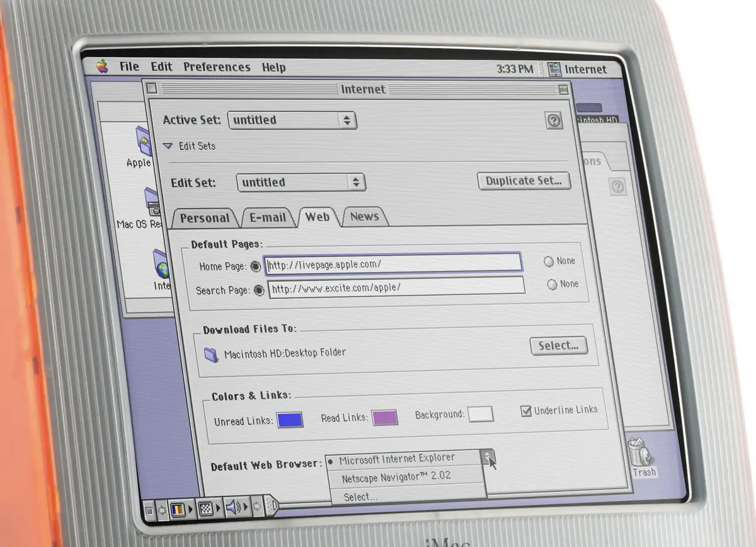
Task: Collapse the Edit Sets disclosure triangle
Action: coord(168,146)
